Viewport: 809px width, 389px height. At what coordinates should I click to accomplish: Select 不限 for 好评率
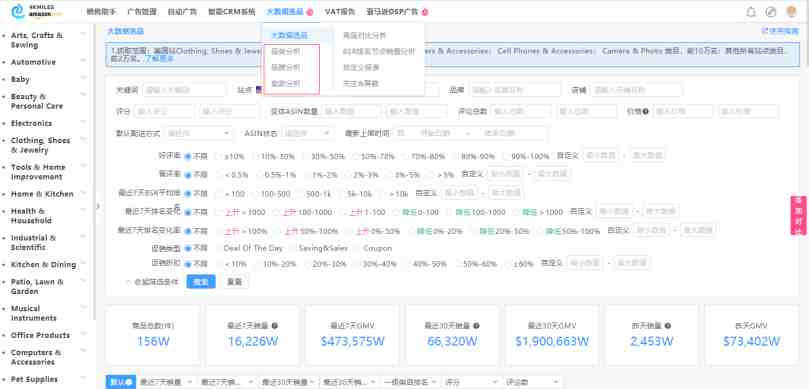[196, 156]
